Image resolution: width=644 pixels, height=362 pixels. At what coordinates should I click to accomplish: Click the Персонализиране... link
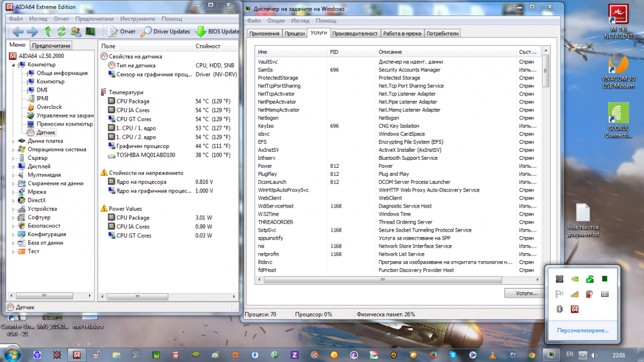(x=582, y=330)
